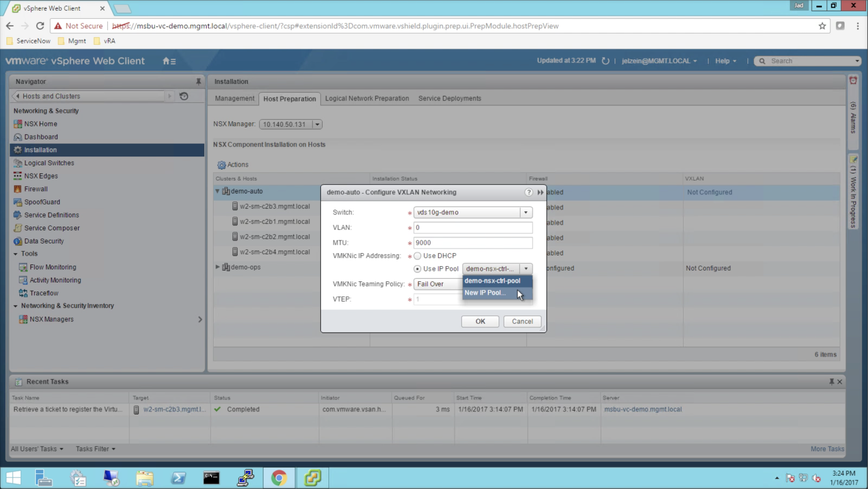
Task: Open the IP Pool dropdown arrow
Action: [x=526, y=269]
